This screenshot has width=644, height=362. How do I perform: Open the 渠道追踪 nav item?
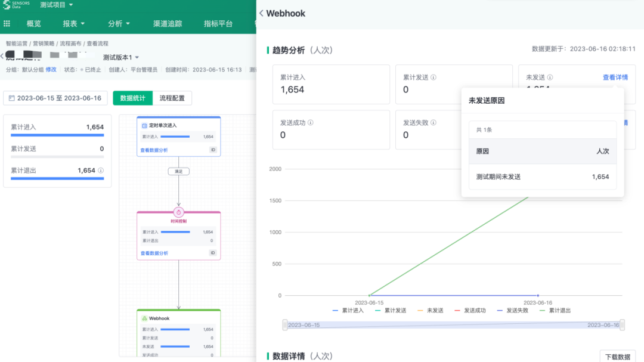click(x=168, y=24)
